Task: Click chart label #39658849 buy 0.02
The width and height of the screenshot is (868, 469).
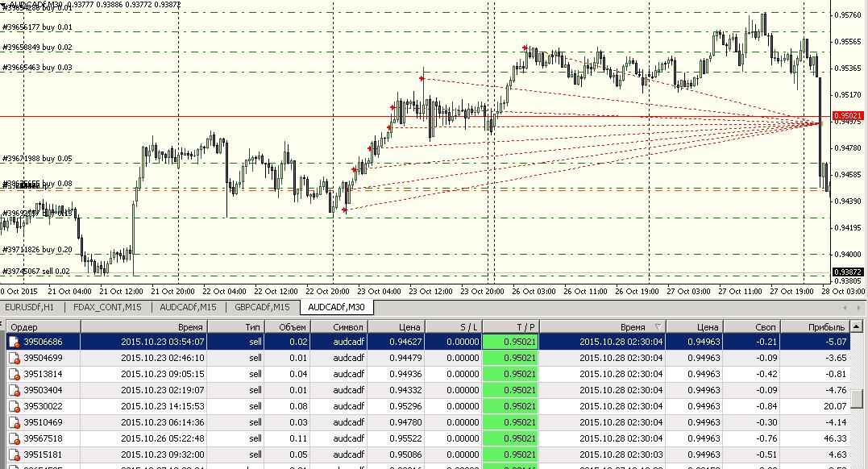Action: coord(37,48)
